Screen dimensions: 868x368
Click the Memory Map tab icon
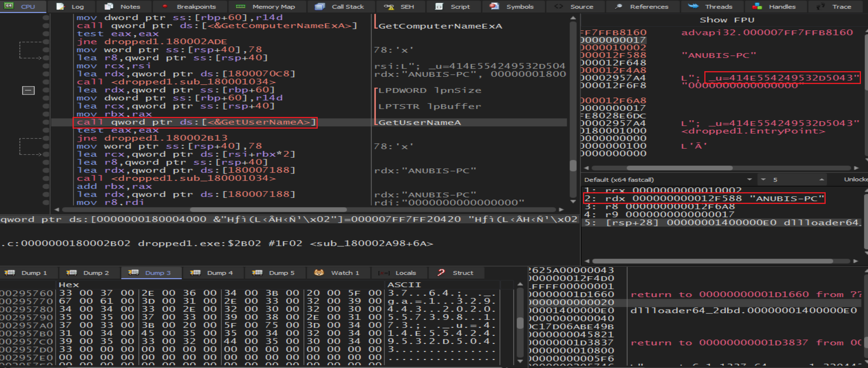(241, 6)
